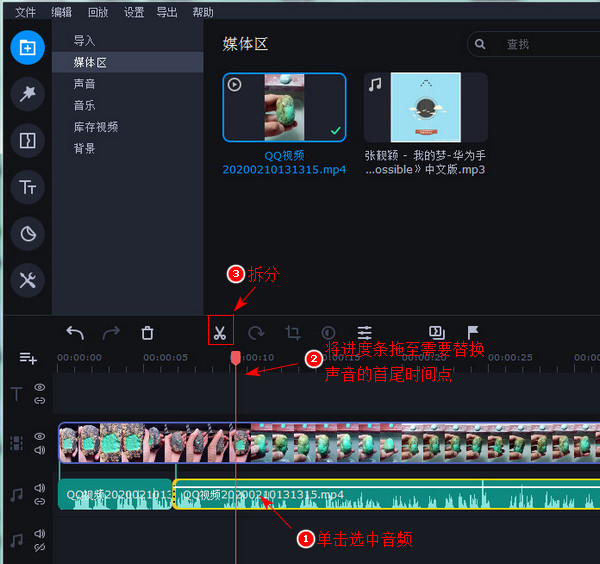Open Clip properties sliders icon
Viewport: 600px width, 564px height.
365,333
